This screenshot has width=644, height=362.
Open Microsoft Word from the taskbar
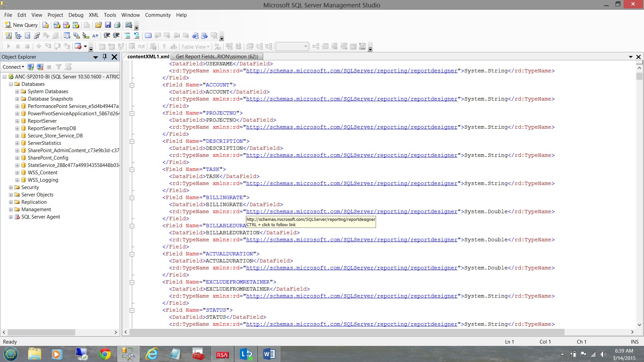[x=269, y=354]
